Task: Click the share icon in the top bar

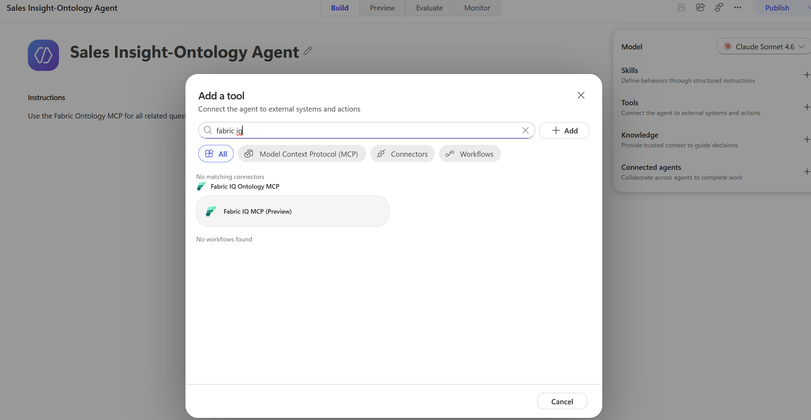Action: tap(700, 7)
